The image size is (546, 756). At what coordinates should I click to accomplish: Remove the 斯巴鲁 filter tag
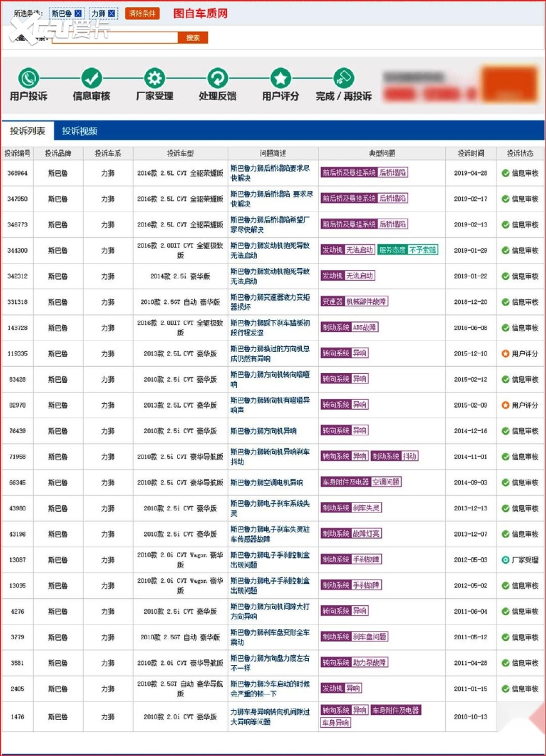pyautogui.click(x=78, y=13)
